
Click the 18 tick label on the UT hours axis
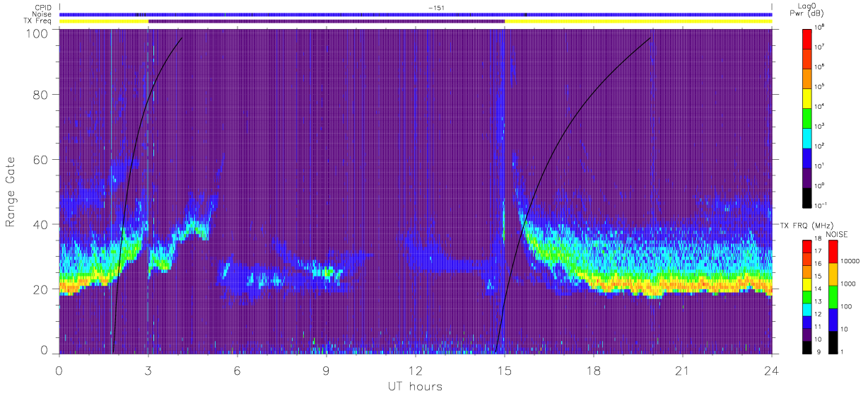coord(594,370)
